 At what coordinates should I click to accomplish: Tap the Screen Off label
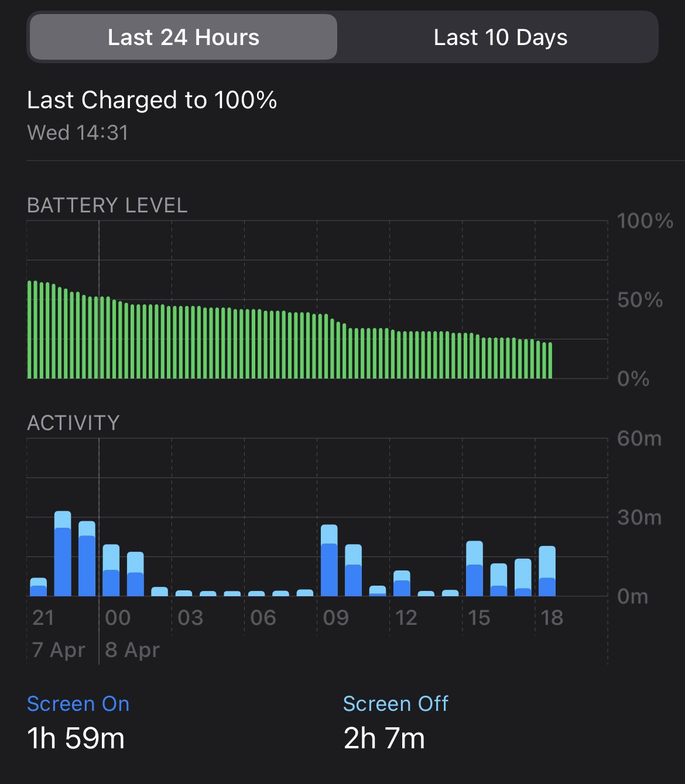pyautogui.click(x=395, y=704)
